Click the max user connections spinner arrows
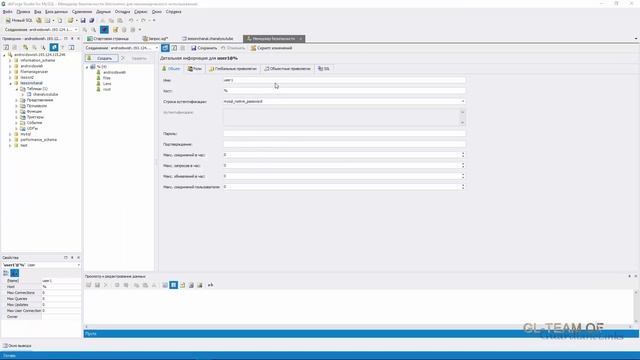 [463, 187]
